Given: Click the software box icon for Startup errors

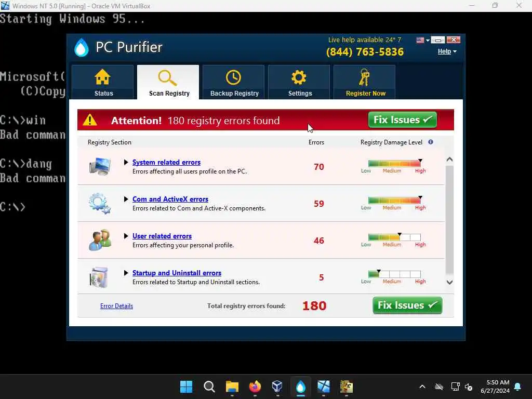Looking at the screenshot, I should click(99, 277).
